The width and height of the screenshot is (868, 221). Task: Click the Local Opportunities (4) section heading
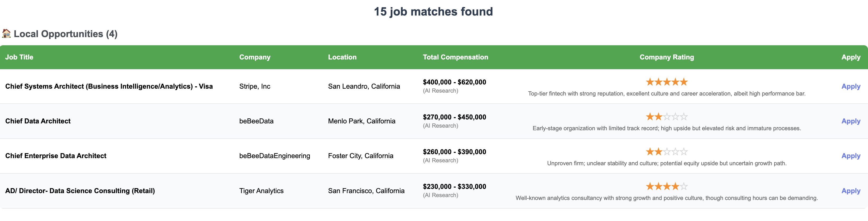65,34
